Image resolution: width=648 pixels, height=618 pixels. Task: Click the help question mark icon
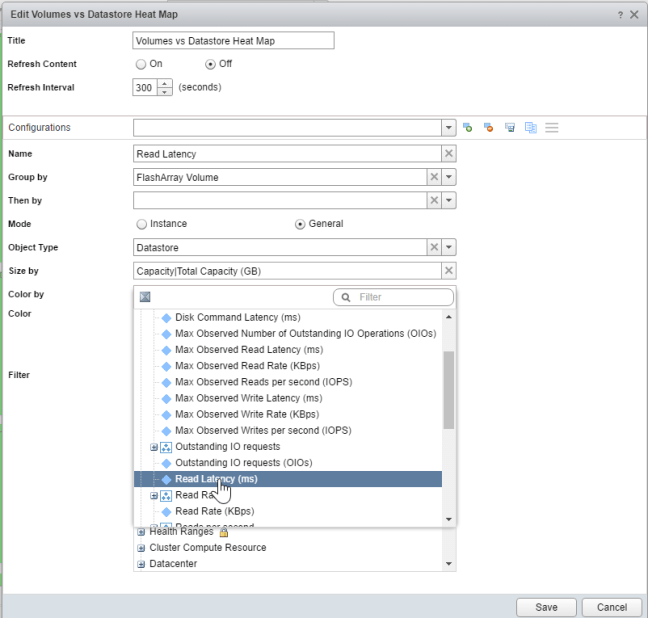pos(620,15)
